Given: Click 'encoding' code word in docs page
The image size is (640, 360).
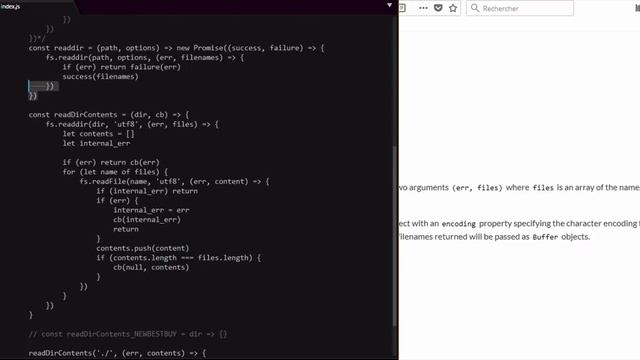Looking at the screenshot, I should 459,224.
